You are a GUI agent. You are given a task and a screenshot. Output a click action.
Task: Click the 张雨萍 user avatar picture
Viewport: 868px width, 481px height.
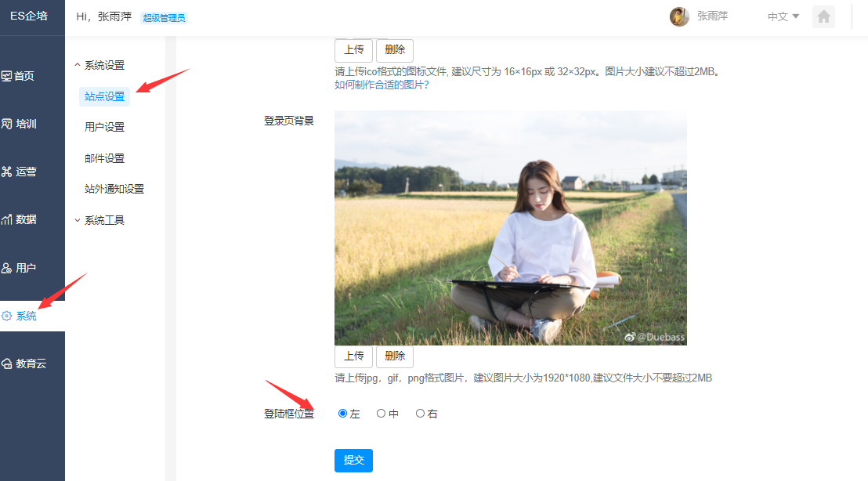pos(679,16)
